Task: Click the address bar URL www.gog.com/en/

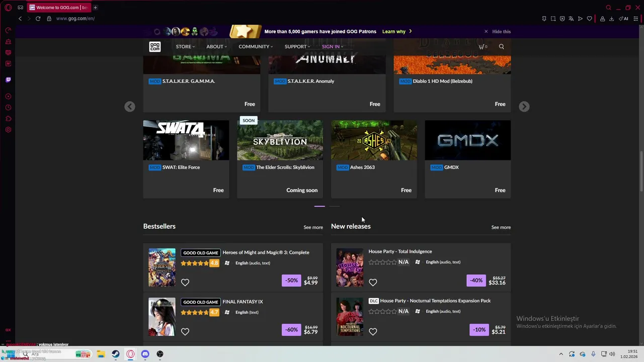Action: tap(75, 19)
